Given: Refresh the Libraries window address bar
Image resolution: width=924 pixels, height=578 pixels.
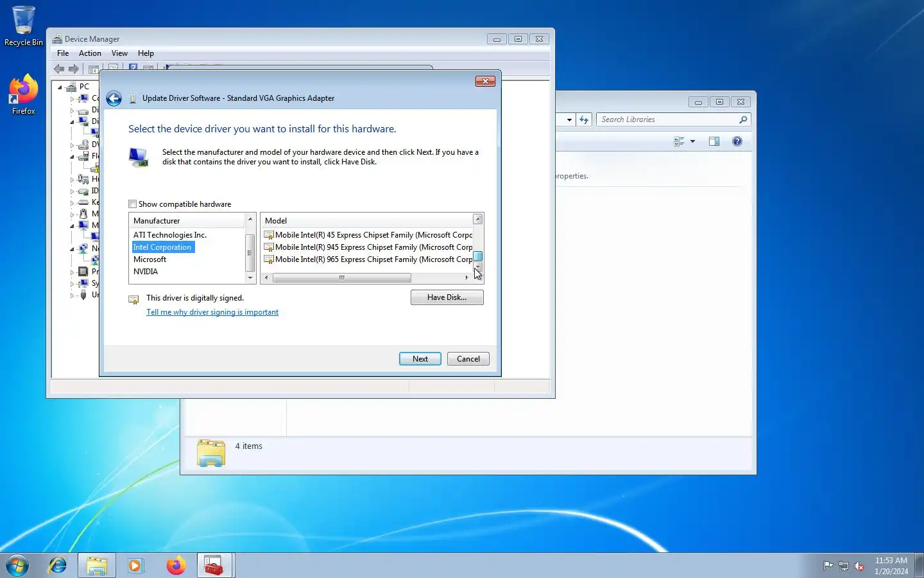Looking at the screenshot, I should pos(583,119).
